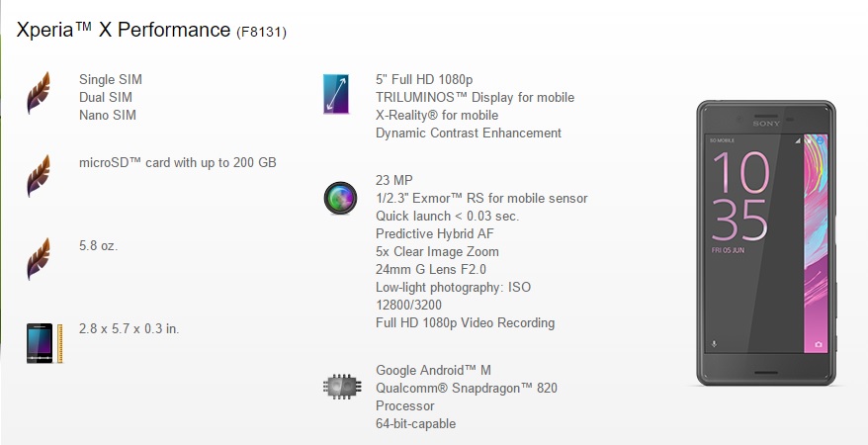Click the TRILUMINOS Display for mobile line

click(x=475, y=97)
